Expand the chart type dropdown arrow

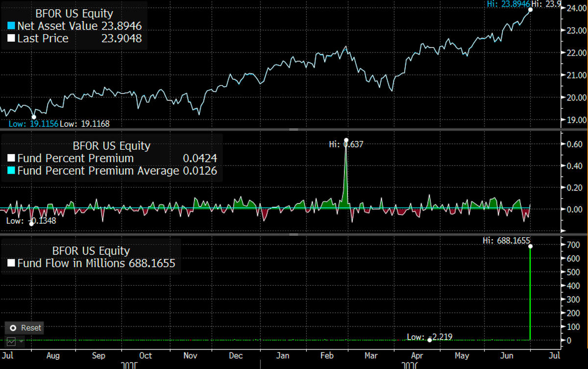[22, 341]
